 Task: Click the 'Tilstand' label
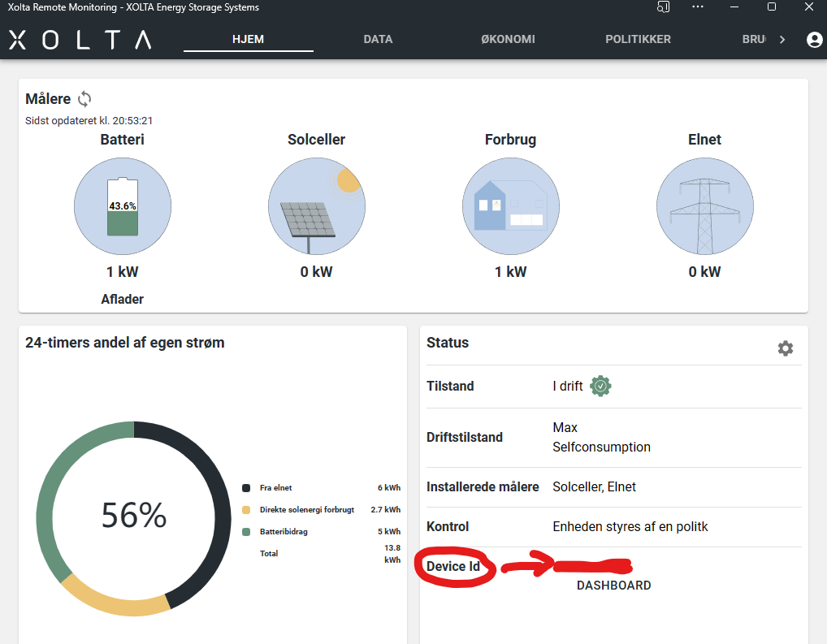[x=450, y=386]
